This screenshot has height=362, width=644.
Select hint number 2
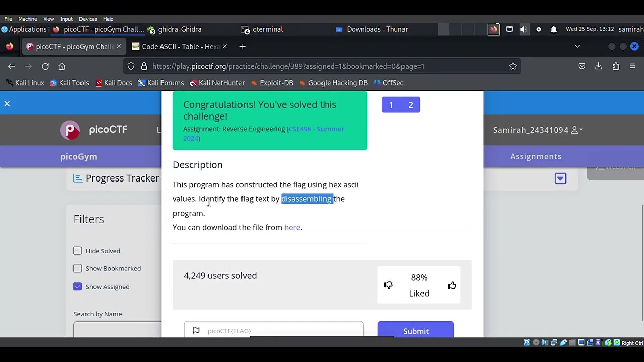pyautogui.click(x=410, y=105)
